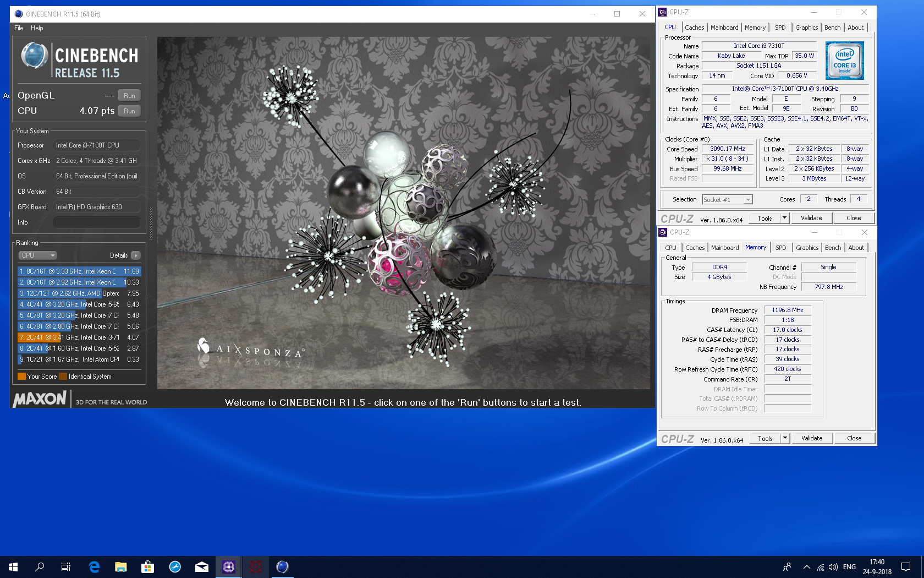Open Caches tab in upper CPU-Z window

coord(694,28)
